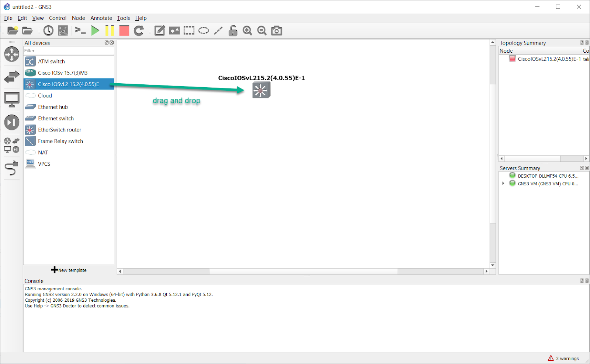This screenshot has height=364, width=590.
Task: Expand the GNS3 VM server entry
Action: pyautogui.click(x=503, y=183)
